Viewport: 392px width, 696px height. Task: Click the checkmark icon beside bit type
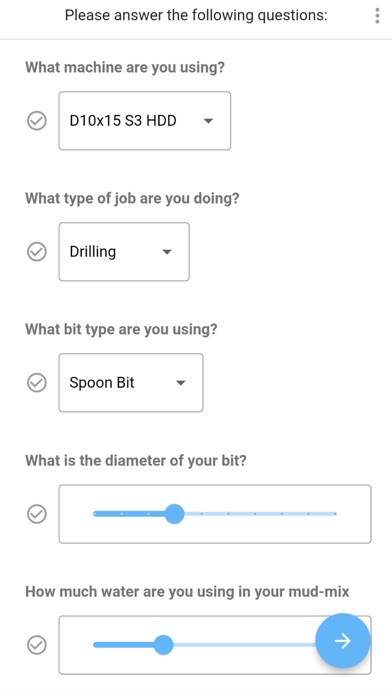37,383
